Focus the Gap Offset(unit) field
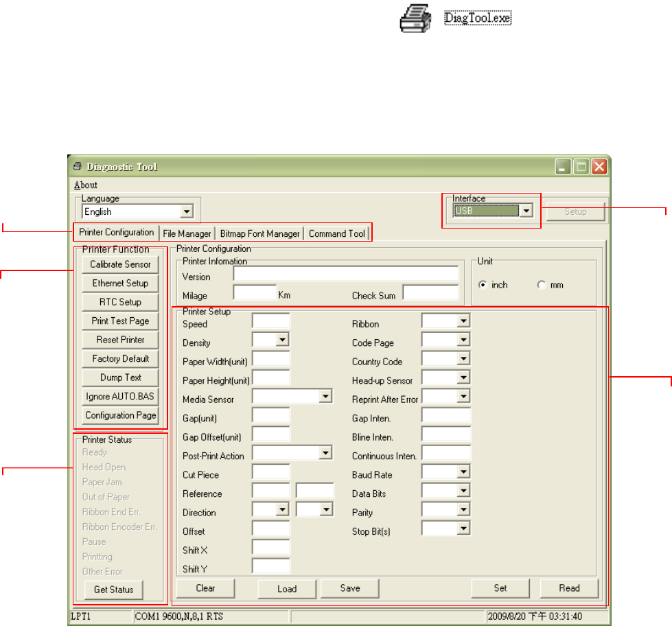The height and width of the screenshot is (626, 672). [271, 434]
